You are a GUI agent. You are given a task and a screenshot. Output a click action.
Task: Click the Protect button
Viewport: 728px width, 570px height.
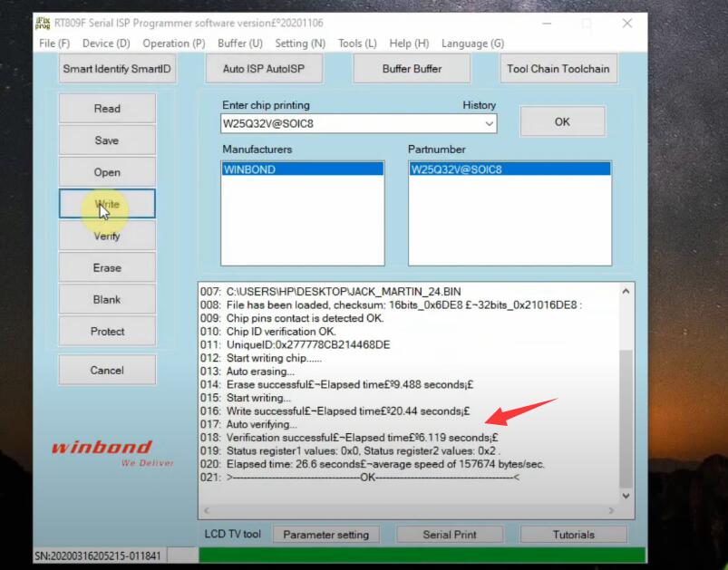tap(107, 332)
